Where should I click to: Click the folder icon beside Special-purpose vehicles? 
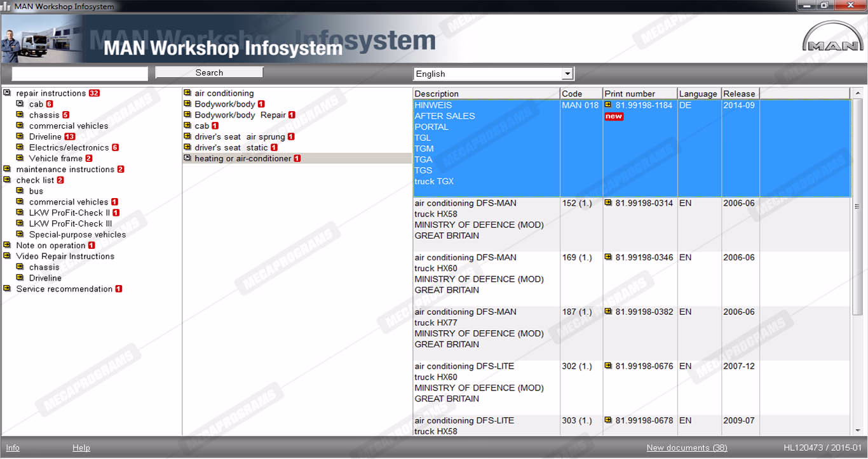click(x=20, y=234)
